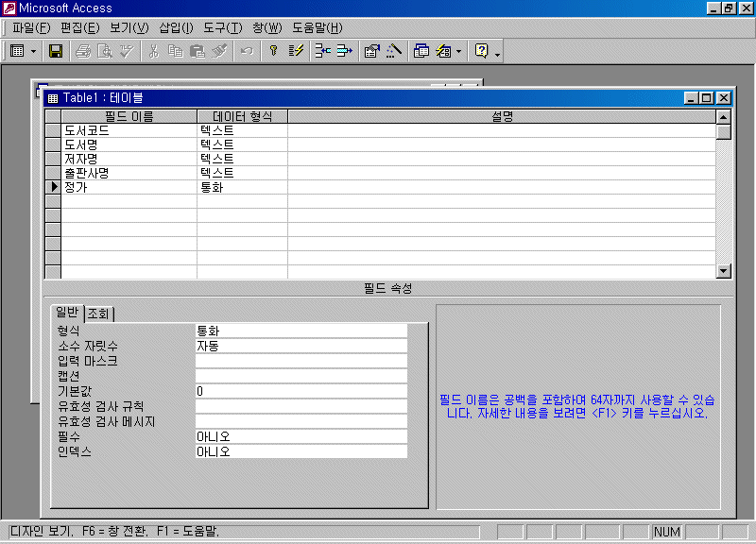Open the 삽입(I) menu
The width and height of the screenshot is (756, 544).
176,28
